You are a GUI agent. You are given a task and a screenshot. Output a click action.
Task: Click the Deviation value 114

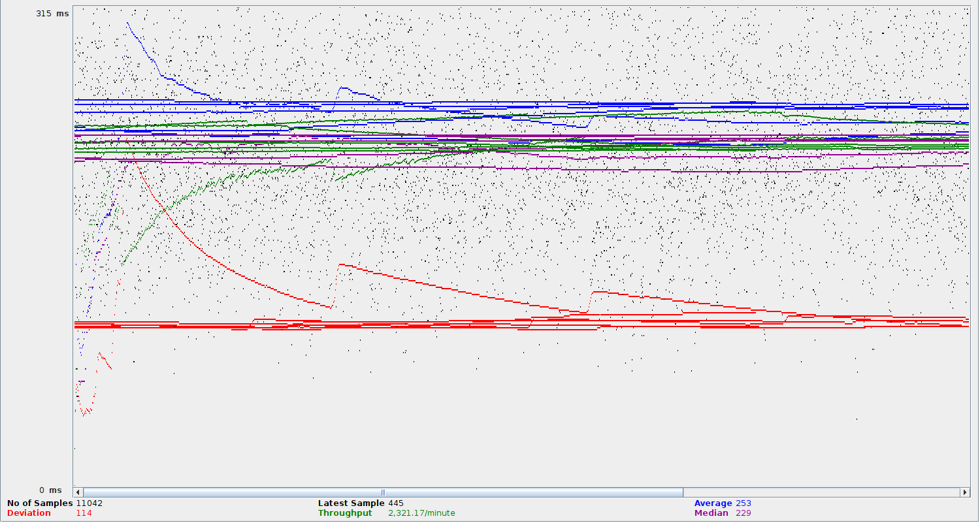84,513
